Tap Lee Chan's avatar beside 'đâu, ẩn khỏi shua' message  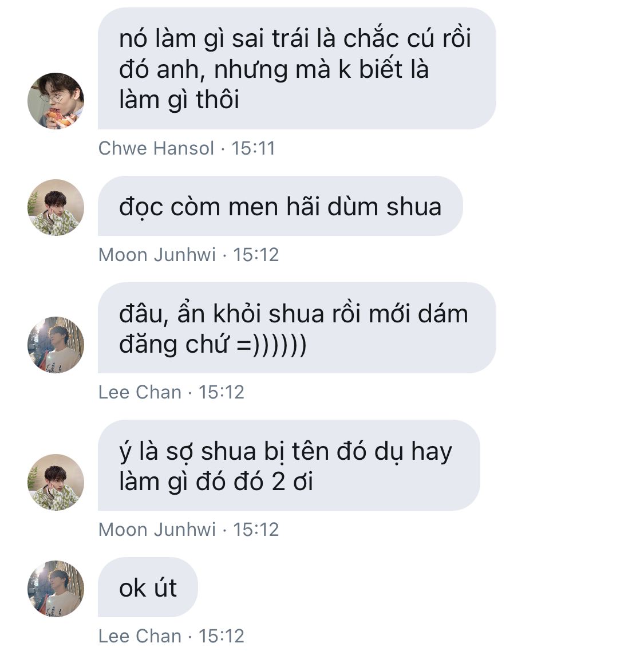coord(56,345)
